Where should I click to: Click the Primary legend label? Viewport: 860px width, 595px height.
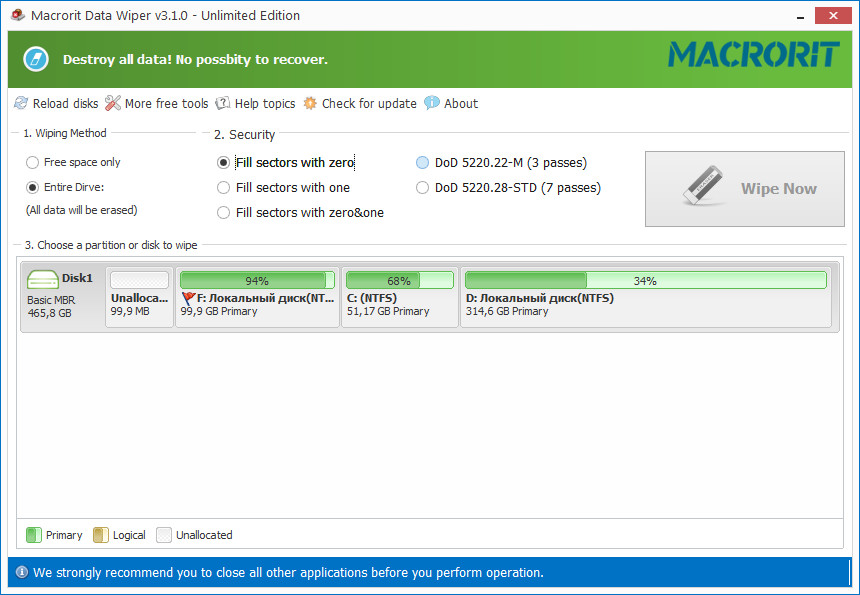tap(64, 535)
